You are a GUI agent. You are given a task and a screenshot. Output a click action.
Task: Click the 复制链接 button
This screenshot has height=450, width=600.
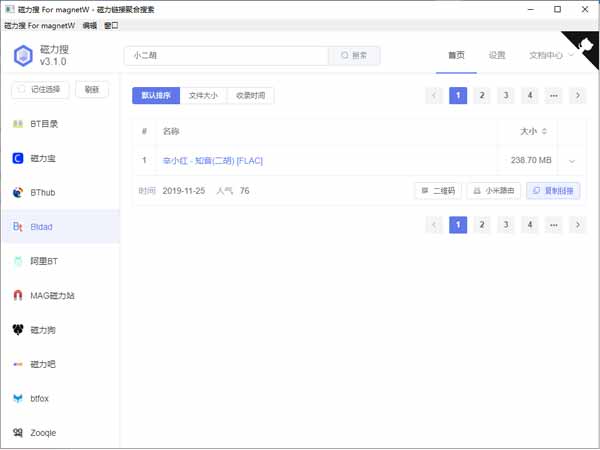(x=553, y=190)
